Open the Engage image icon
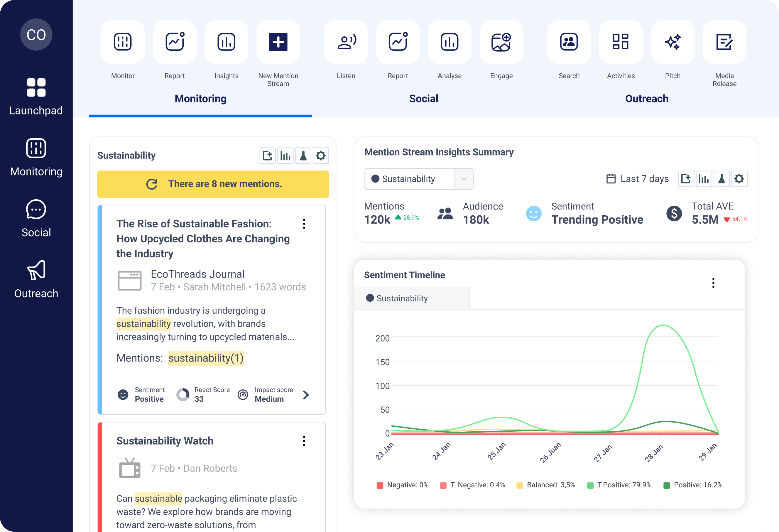The height and width of the screenshot is (532, 779). pyautogui.click(x=501, y=42)
